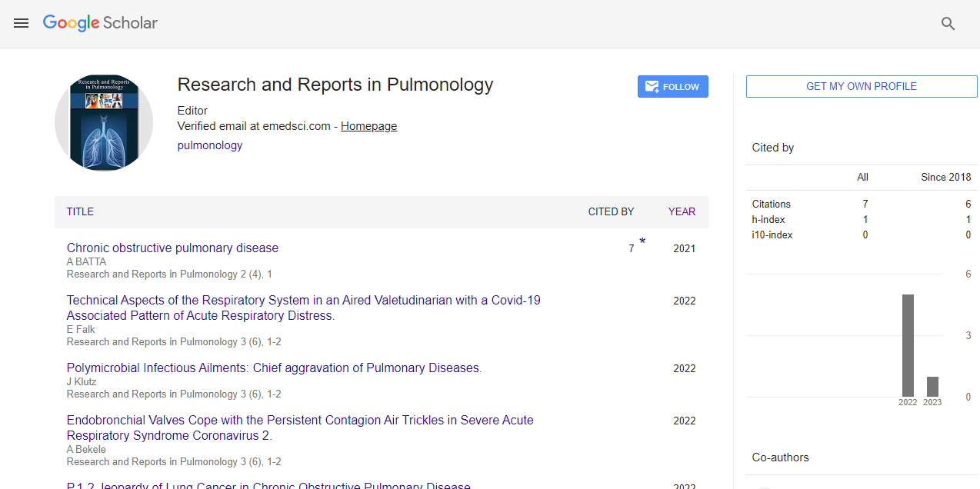Open Chronic obstructive pulmonary disease article
The width and height of the screenshot is (980, 489).
point(172,248)
